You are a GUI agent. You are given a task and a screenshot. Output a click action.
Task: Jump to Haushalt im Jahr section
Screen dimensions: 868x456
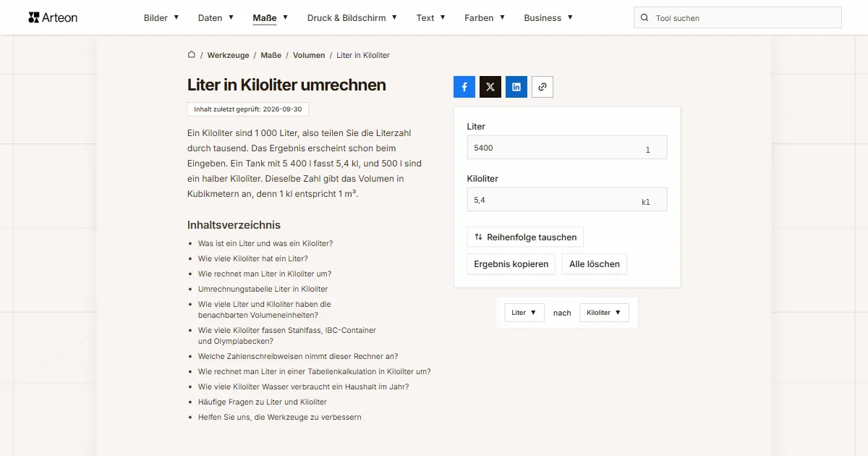point(304,387)
